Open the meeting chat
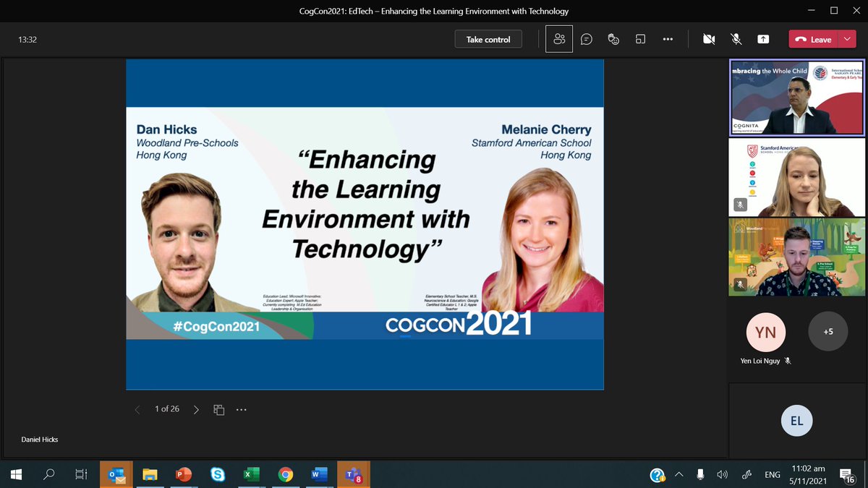Screen dimensions: 868x488 click(x=587, y=39)
